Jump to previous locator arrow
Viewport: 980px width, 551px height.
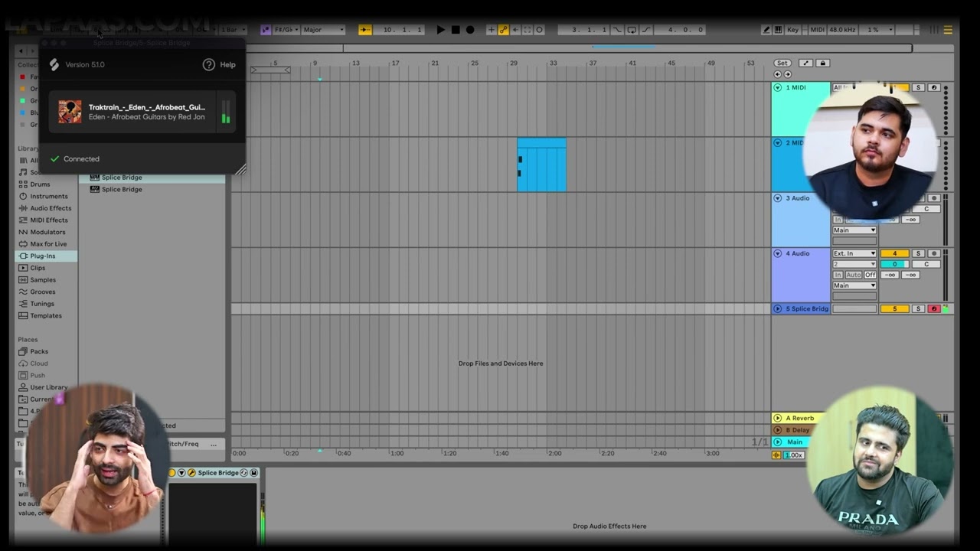coord(778,74)
